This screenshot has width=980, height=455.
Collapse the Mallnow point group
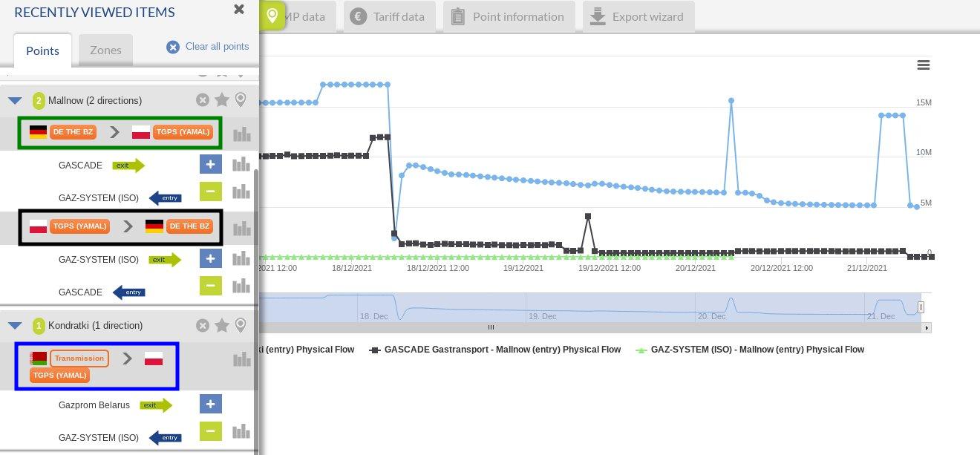coord(15,100)
